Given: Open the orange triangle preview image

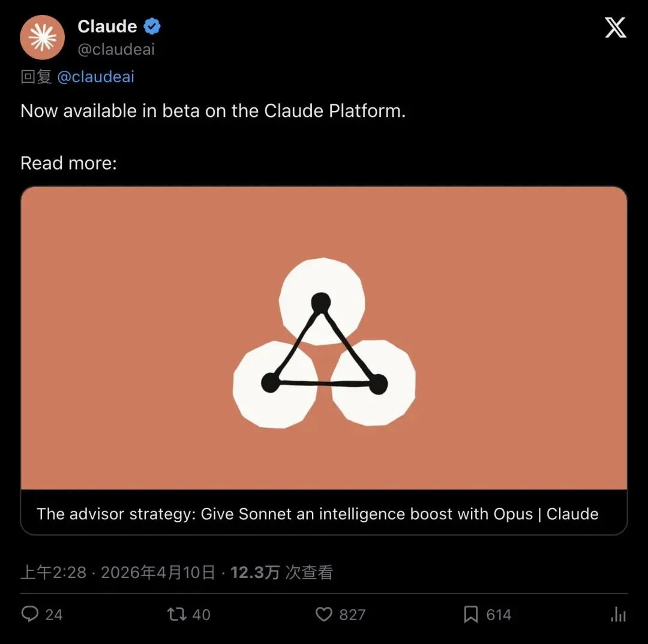Looking at the screenshot, I should tap(324, 338).
